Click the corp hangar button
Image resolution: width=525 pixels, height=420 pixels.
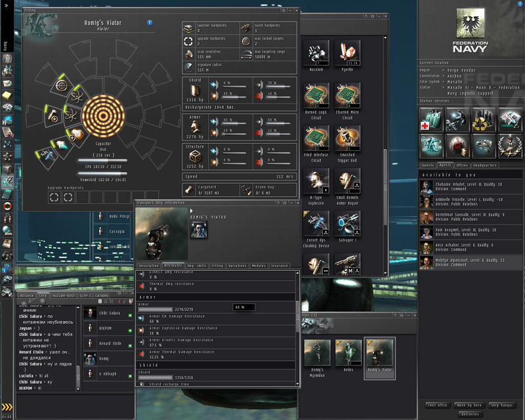point(501,406)
